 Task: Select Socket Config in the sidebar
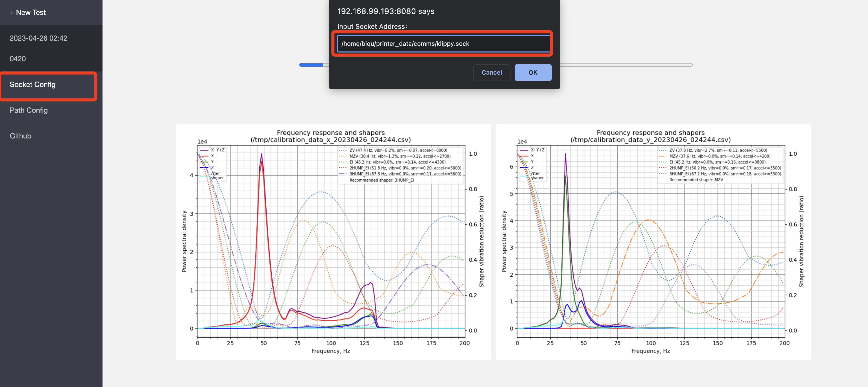(x=32, y=84)
